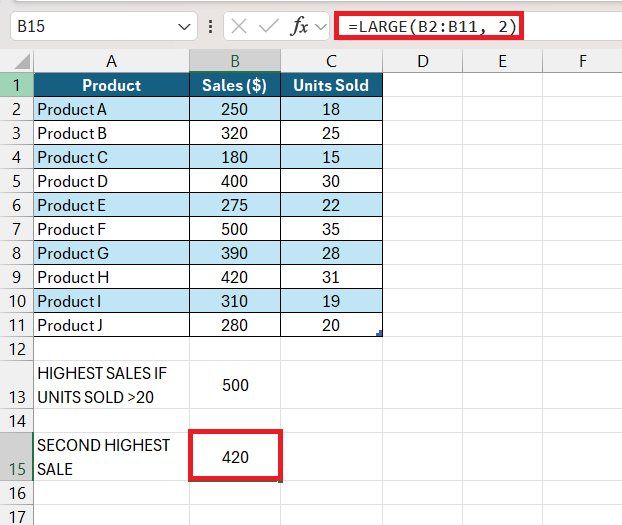622x525 pixels.
Task: Select row 1 header
Action: pos(17,85)
